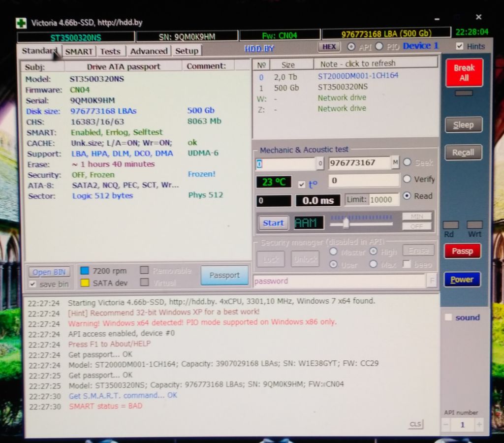Select the 500 Gb ST3500320NS drive row
The height and width of the screenshot is (443, 504).
(x=346, y=87)
